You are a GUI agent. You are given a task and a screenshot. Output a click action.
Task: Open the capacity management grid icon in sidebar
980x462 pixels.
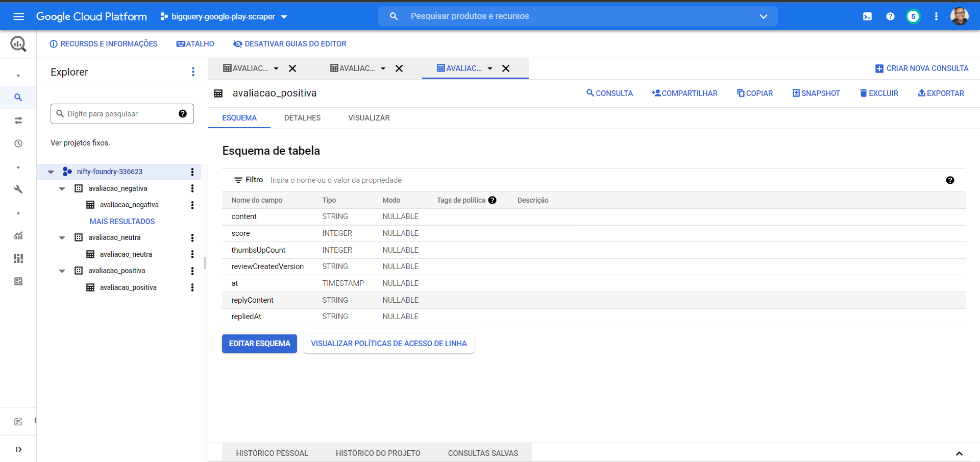pyautogui.click(x=18, y=258)
